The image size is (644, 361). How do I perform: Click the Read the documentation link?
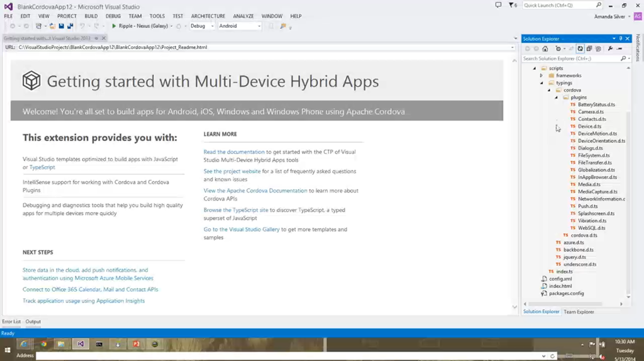(234, 152)
